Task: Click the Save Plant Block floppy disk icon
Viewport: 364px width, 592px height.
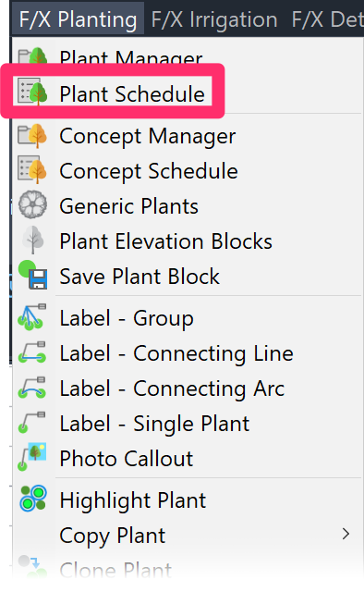Action: click(x=33, y=275)
